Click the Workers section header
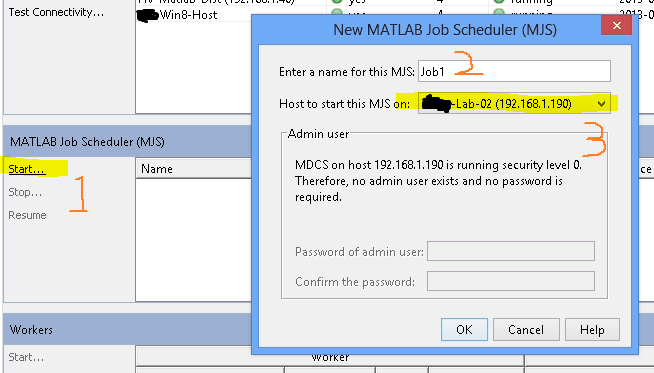The height and width of the screenshot is (373, 654). 31,330
